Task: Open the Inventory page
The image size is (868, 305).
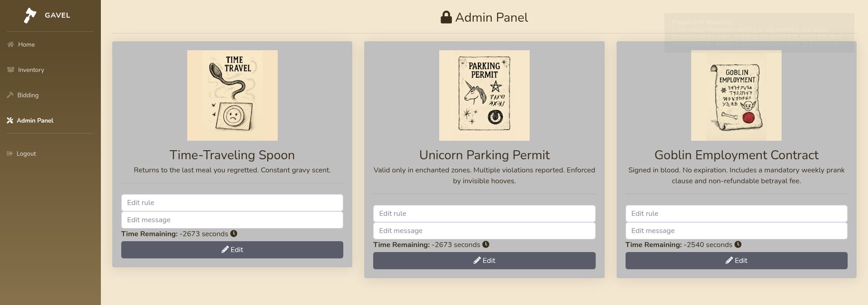Action: (x=31, y=70)
